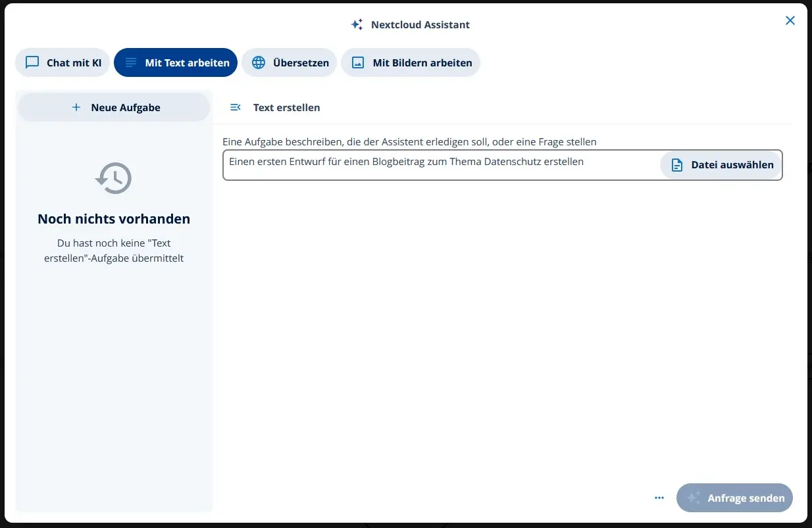This screenshot has height=528, width=812.
Task: Select the image icon on Mit Bildern arbeiten
Action: coord(357,62)
